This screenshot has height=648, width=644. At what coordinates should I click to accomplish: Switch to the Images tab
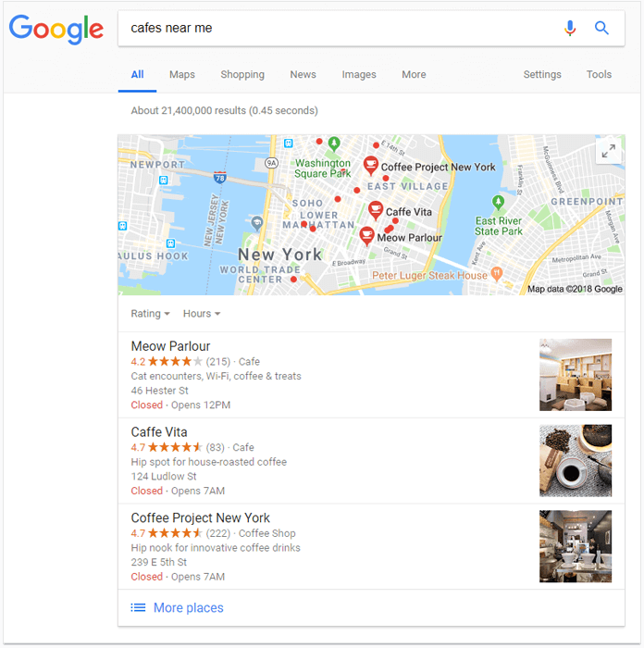[x=359, y=74]
